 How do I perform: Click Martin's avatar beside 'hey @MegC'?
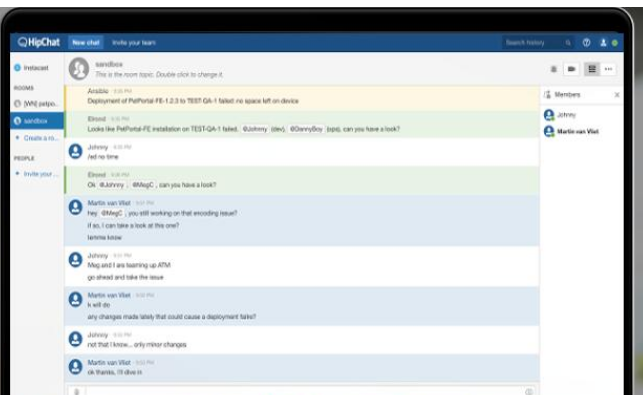click(75, 207)
